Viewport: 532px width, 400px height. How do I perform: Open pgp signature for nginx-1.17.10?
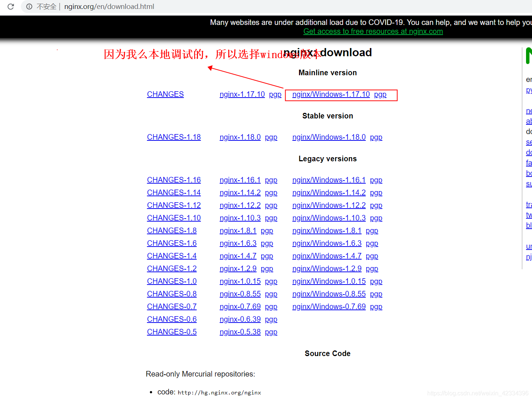coord(275,95)
